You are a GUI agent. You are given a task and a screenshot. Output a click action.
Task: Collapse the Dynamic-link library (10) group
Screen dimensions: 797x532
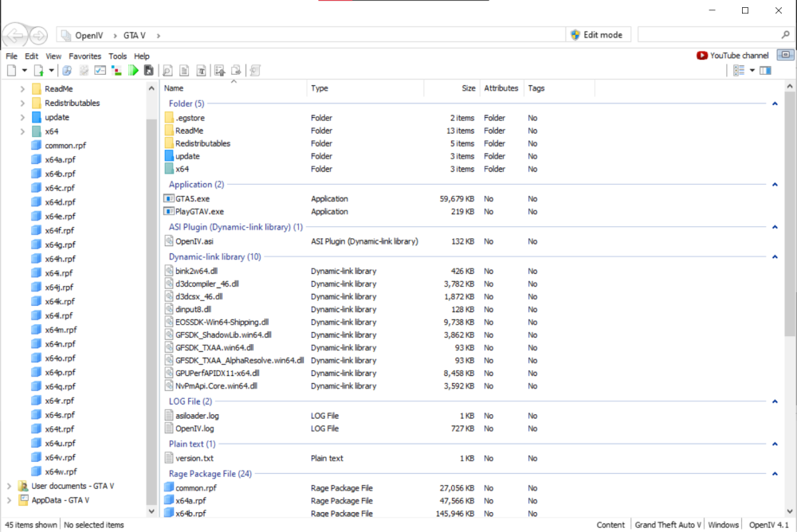(x=775, y=256)
